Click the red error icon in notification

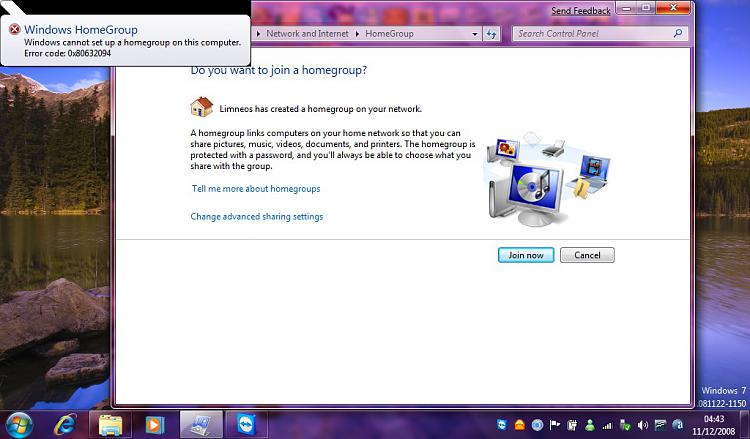pos(15,30)
